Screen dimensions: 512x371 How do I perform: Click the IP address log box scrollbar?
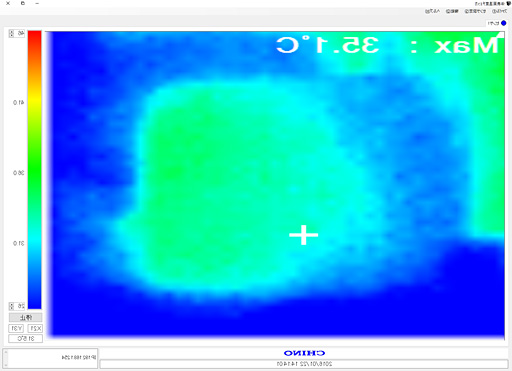point(5,358)
